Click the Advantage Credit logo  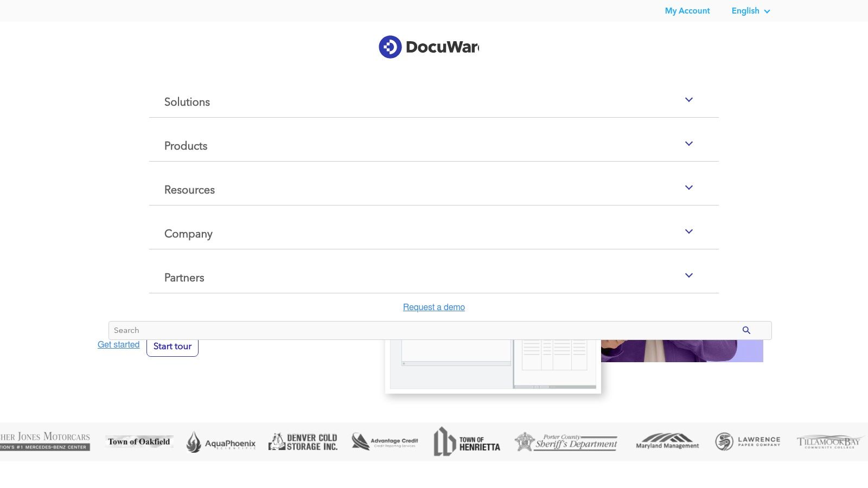[x=385, y=441]
